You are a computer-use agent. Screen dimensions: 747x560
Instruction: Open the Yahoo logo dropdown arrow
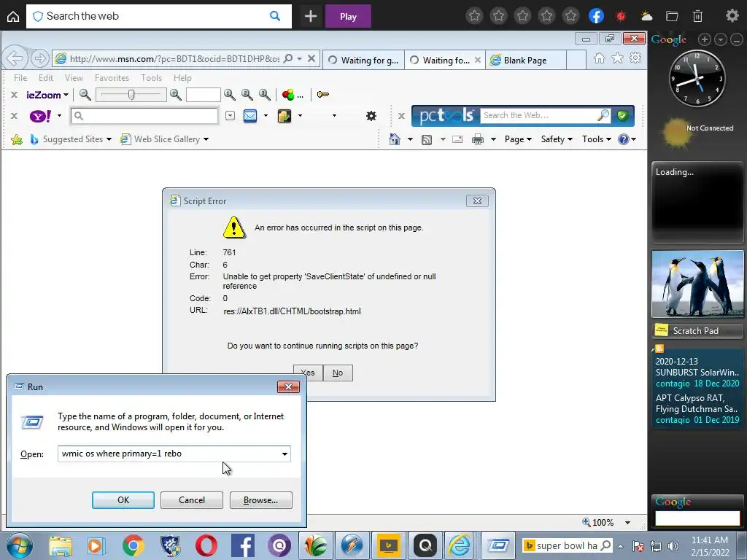point(60,116)
